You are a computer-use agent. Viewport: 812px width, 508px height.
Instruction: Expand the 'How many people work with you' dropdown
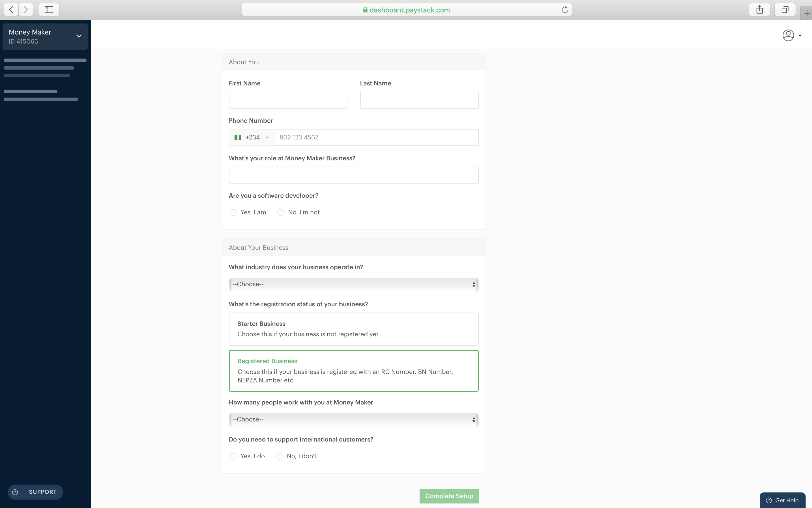(x=354, y=419)
